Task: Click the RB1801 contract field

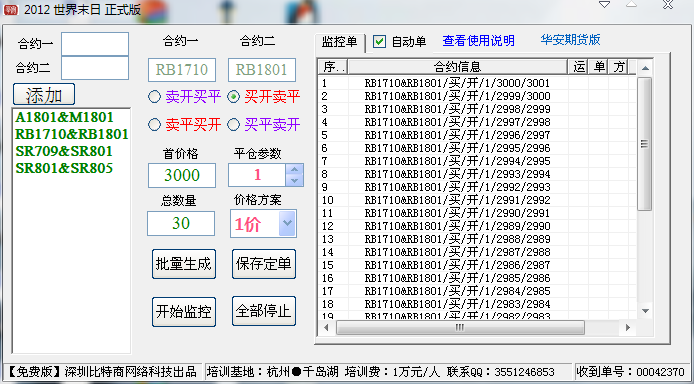Action: click(x=262, y=70)
